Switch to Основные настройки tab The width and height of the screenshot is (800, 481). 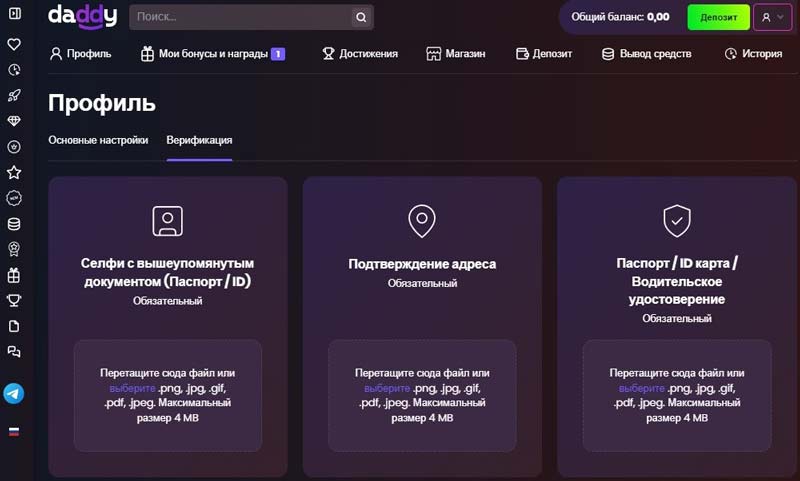tap(98, 140)
